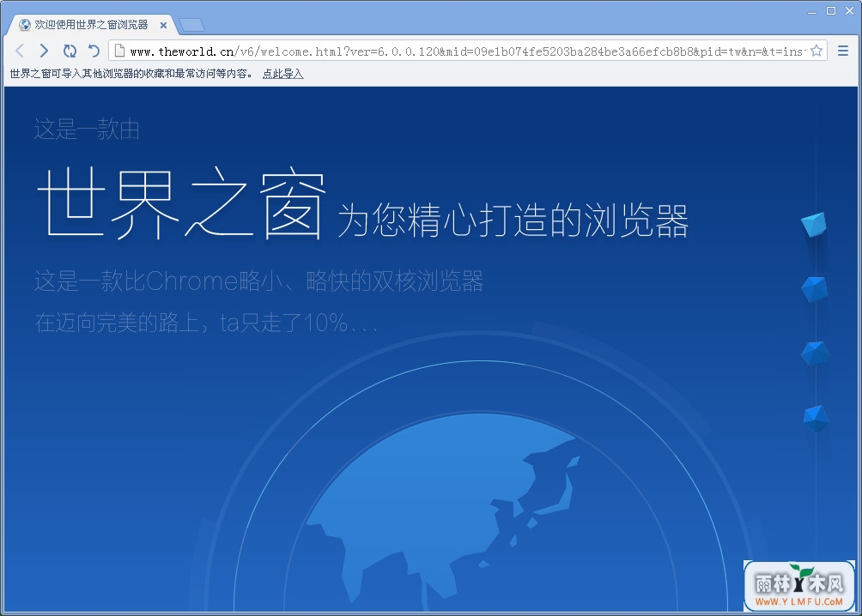Jump to first section via top cube marker

point(814,224)
